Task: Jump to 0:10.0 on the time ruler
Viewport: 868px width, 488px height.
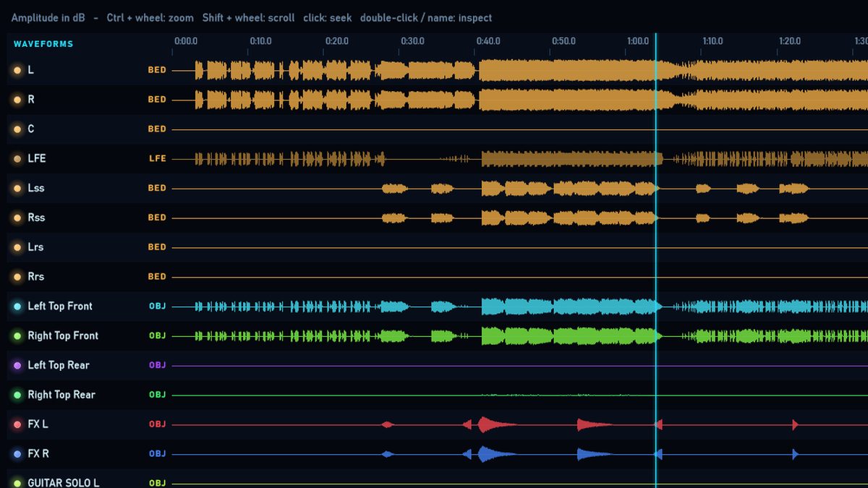Action: click(x=261, y=41)
